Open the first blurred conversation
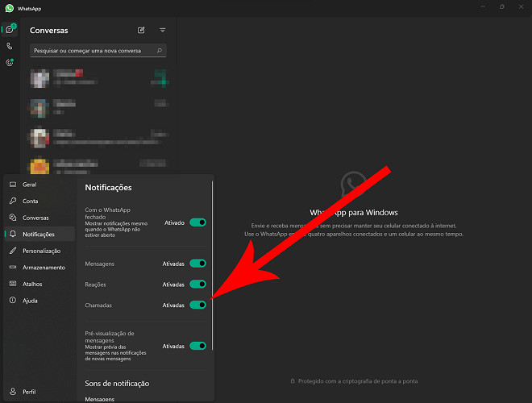 tap(98, 78)
